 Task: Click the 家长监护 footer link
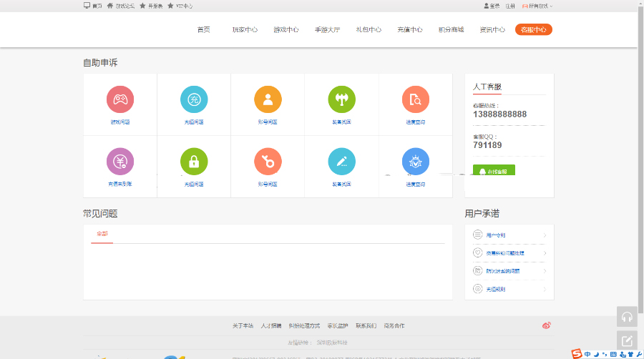[337, 325]
